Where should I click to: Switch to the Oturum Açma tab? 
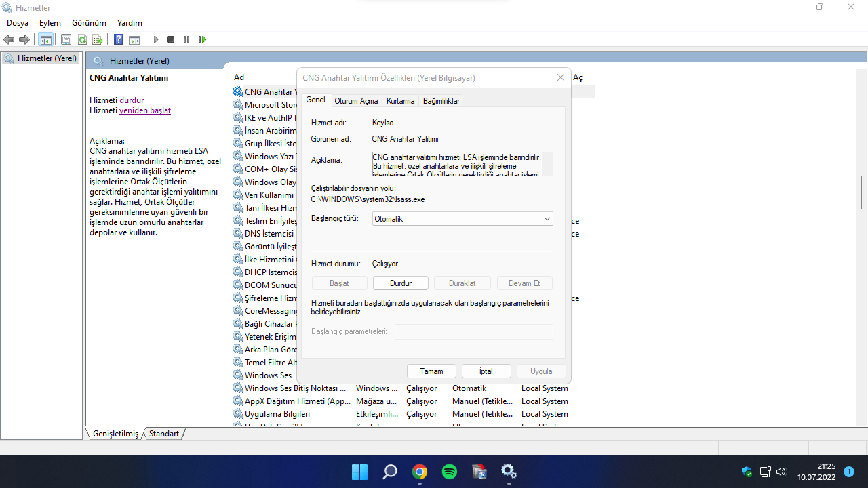pyautogui.click(x=356, y=101)
